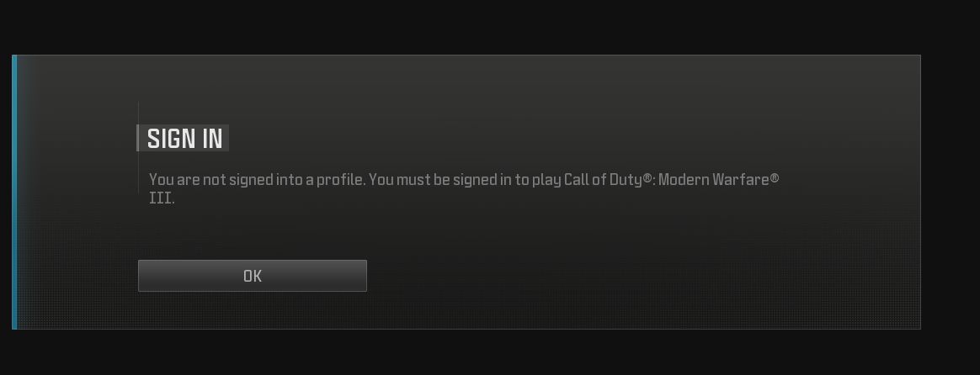Select the 'You are not signed into a profile' sentence
Screen dimensions: 980x375
257,180
